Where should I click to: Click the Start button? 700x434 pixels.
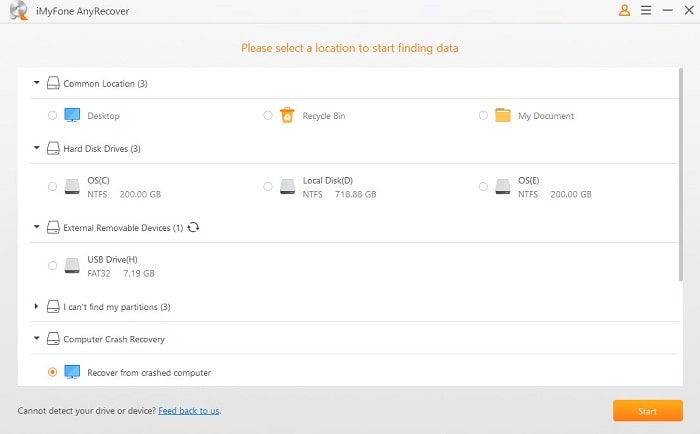647,411
